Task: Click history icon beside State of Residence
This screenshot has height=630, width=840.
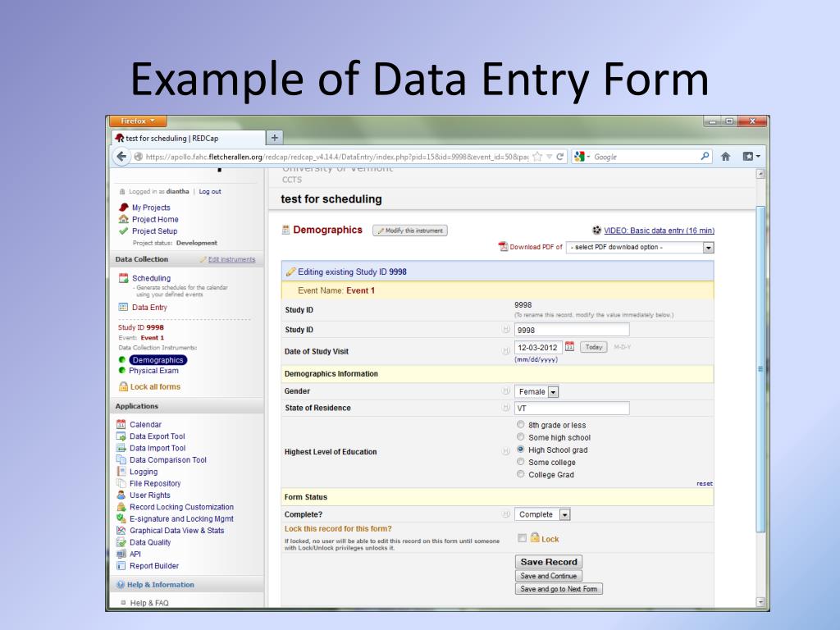Action: pyautogui.click(x=505, y=408)
